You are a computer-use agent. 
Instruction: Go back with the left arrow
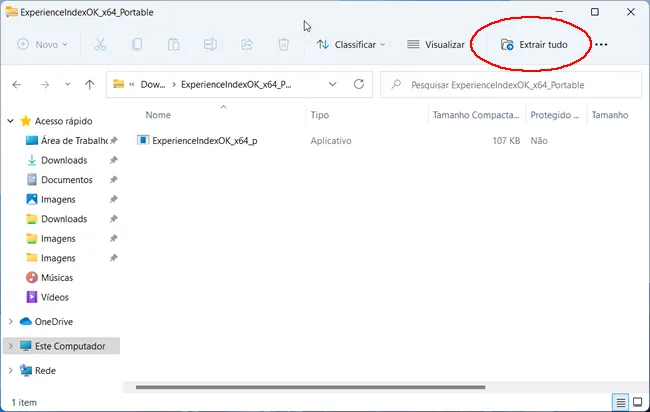click(x=17, y=85)
